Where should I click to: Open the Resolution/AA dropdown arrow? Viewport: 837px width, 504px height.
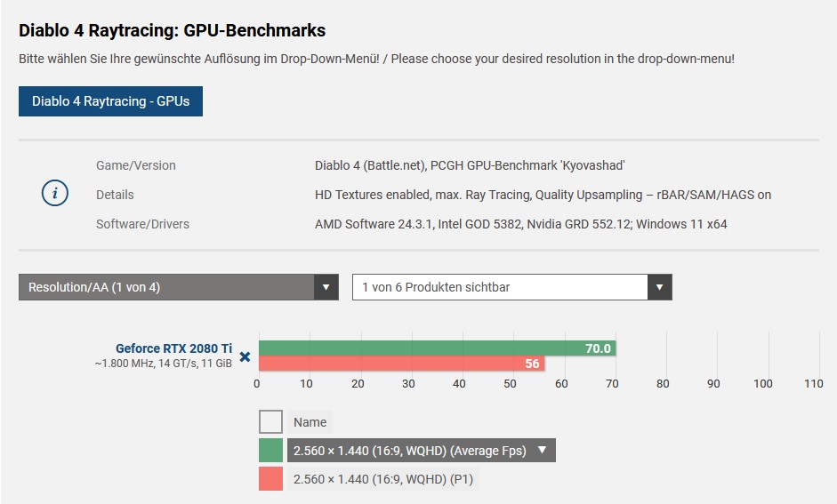click(x=326, y=287)
